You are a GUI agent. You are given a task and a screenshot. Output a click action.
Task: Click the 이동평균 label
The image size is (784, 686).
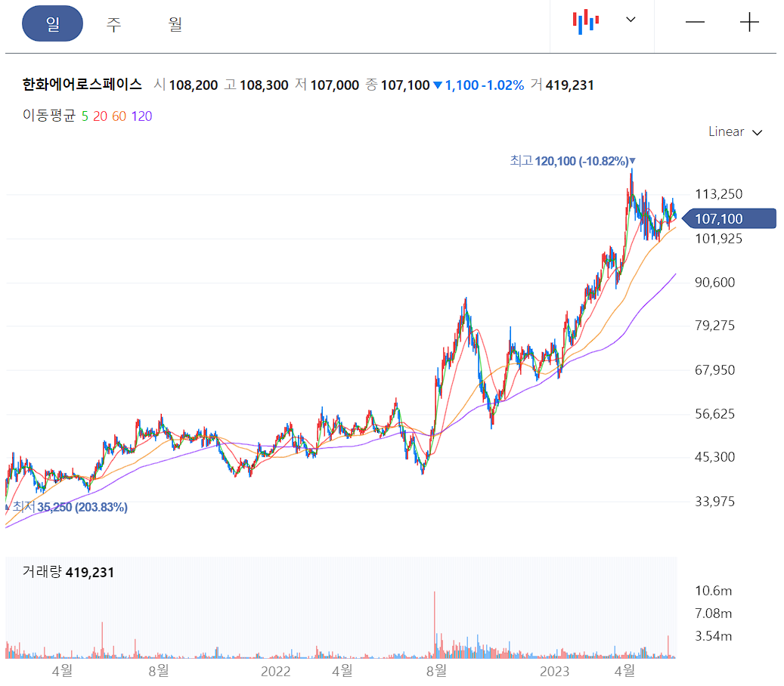49,116
